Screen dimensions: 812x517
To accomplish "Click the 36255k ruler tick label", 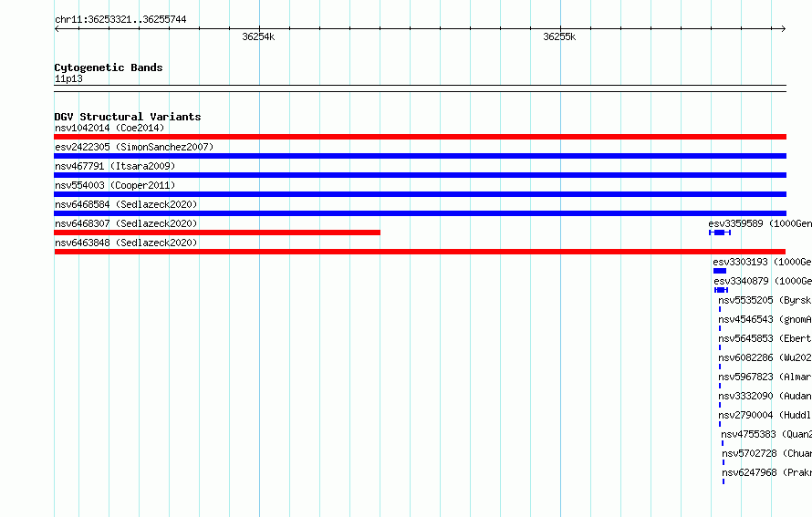I will (x=559, y=36).
